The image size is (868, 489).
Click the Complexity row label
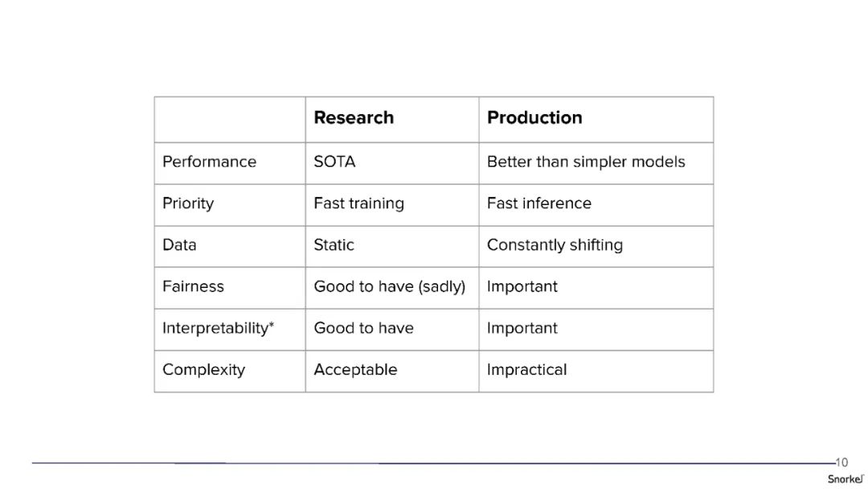click(x=203, y=370)
